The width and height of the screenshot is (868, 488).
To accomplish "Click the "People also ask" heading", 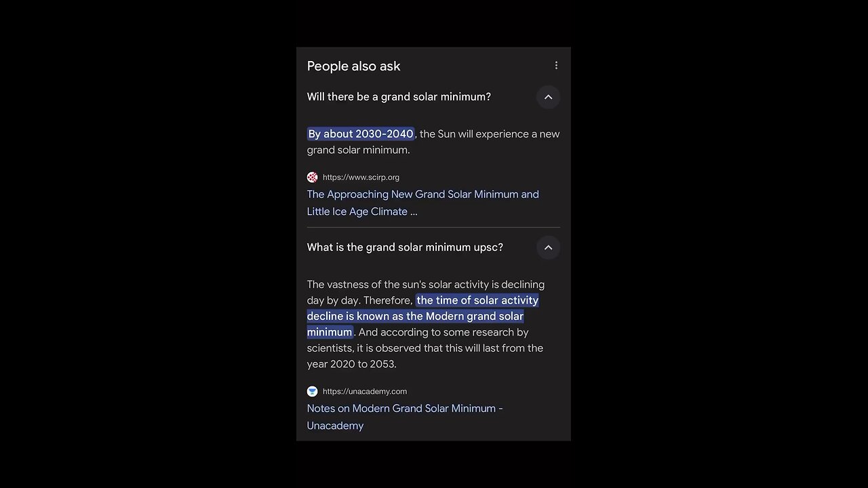I will point(353,66).
